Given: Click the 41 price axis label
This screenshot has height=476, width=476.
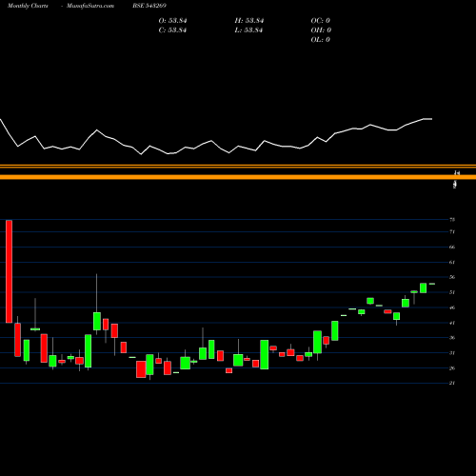Looking at the screenshot, I should (x=452, y=323).
